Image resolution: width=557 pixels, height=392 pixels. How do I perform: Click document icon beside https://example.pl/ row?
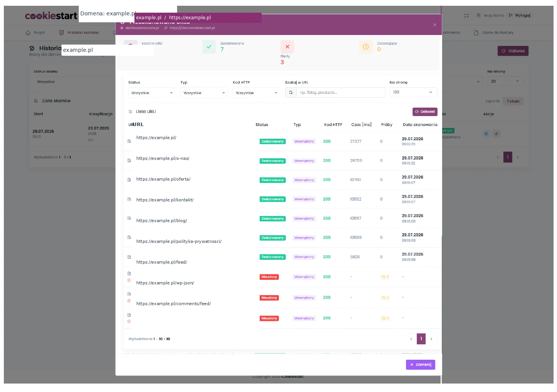tap(129, 141)
